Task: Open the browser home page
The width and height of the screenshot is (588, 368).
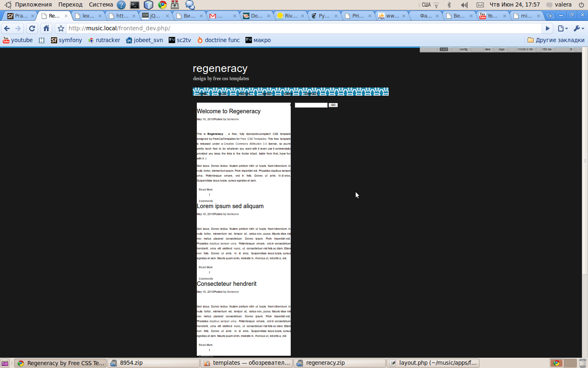Action: 47,28
